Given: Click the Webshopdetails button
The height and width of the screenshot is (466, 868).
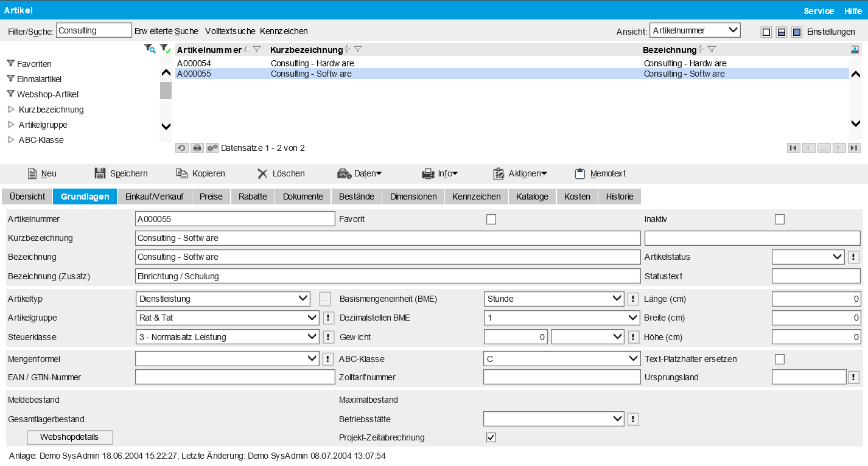Looking at the screenshot, I should pos(70,437).
